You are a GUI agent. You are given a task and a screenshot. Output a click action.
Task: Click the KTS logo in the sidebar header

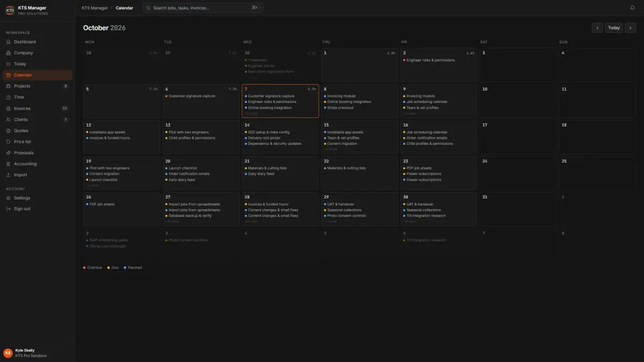10,10
